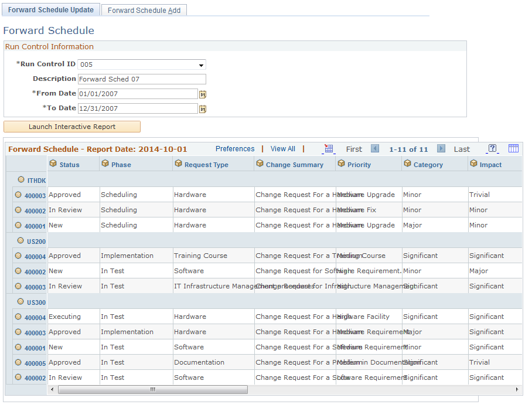The height and width of the screenshot is (408, 532).
Task: Click the cube icon beside Change Summary
Action: [260, 164]
